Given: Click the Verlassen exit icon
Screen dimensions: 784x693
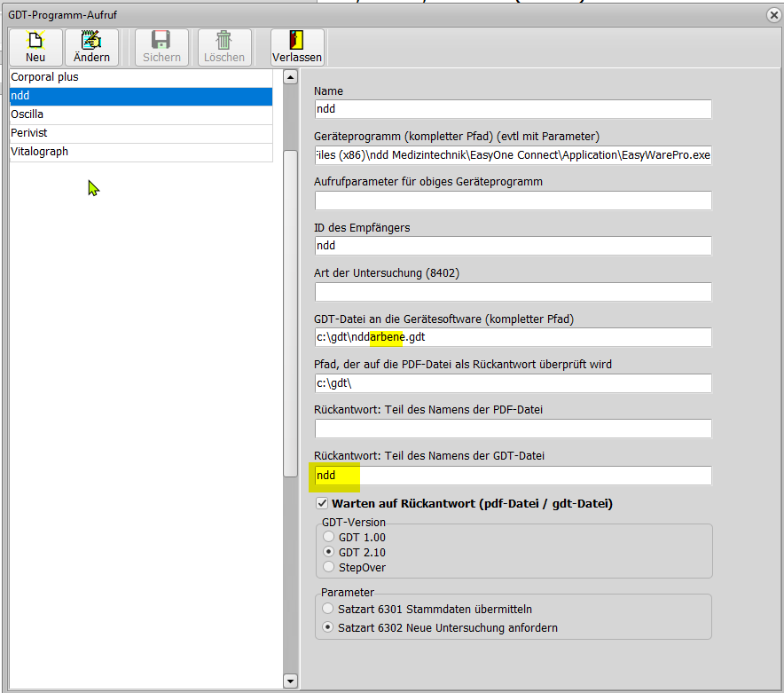Looking at the screenshot, I should click(297, 41).
